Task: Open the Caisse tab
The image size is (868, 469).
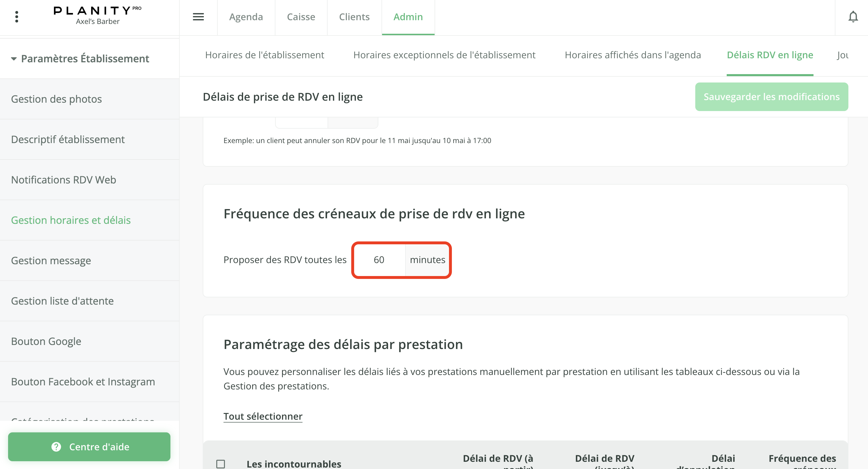Action: (x=301, y=17)
